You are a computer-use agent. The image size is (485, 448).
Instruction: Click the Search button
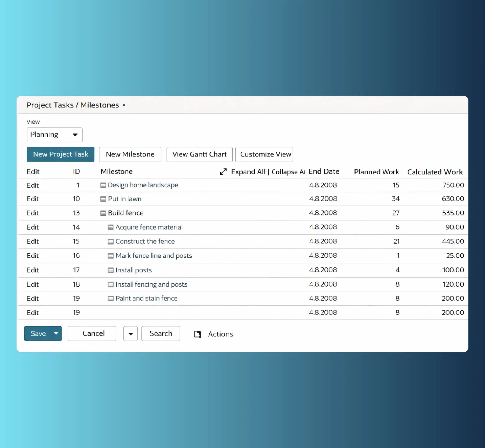tap(161, 333)
